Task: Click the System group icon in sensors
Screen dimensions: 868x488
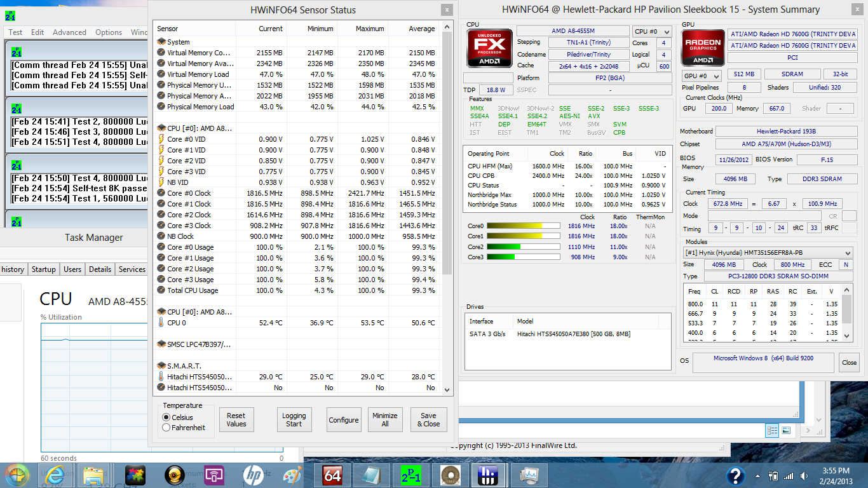Action: pos(161,42)
